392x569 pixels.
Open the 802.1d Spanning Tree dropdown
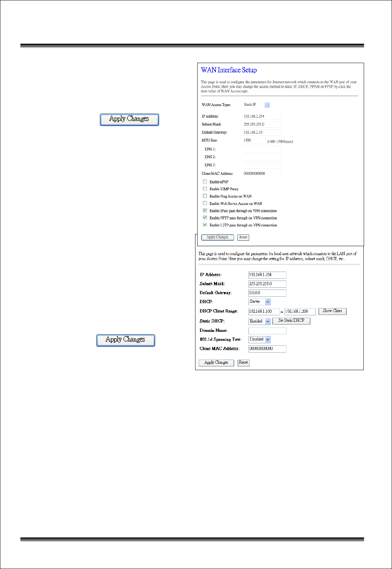(x=260, y=339)
